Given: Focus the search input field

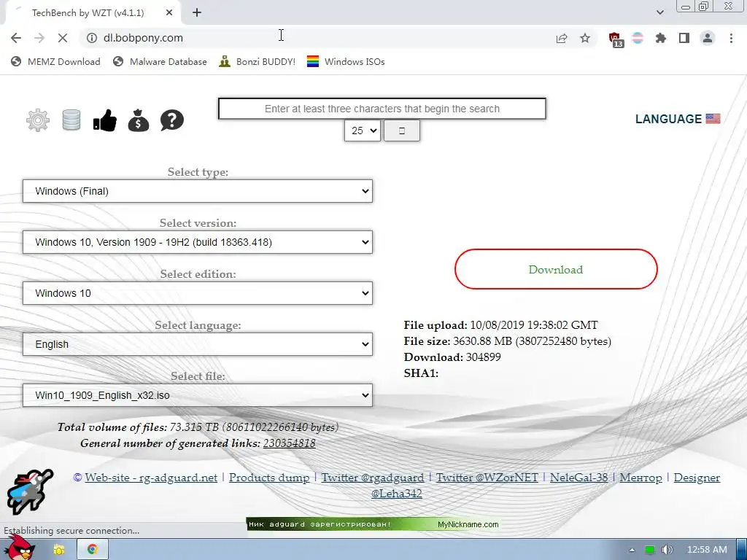Looking at the screenshot, I should point(382,109).
